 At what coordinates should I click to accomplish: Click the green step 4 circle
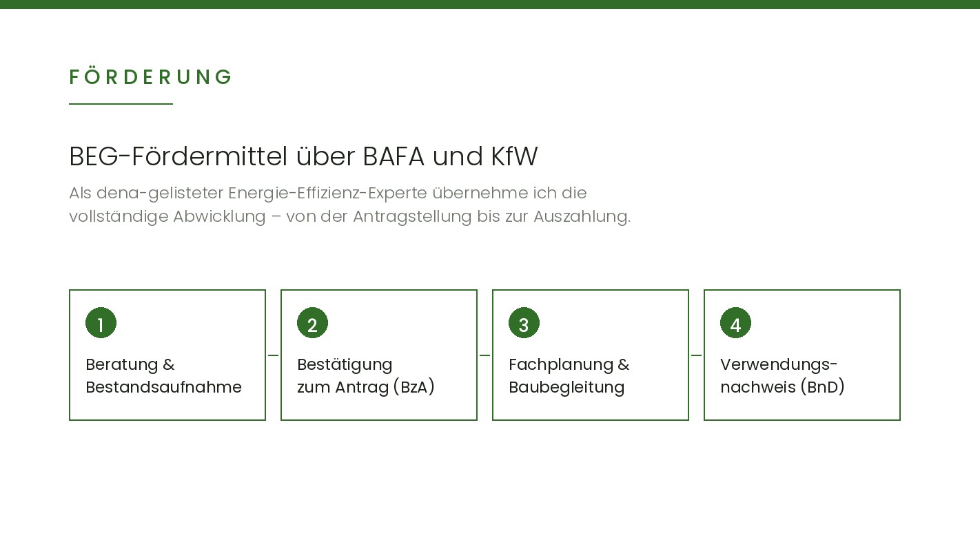click(735, 323)
